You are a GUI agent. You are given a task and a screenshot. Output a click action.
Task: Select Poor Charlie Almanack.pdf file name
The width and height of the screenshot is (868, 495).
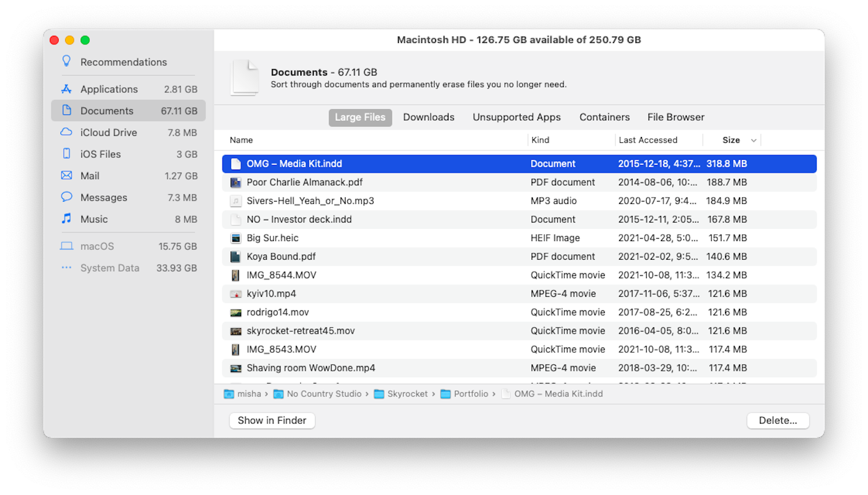(x=304, y=182)
